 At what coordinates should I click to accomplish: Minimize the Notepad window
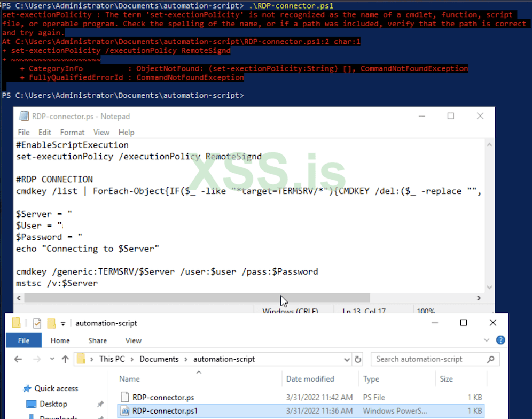click(422, 116)
